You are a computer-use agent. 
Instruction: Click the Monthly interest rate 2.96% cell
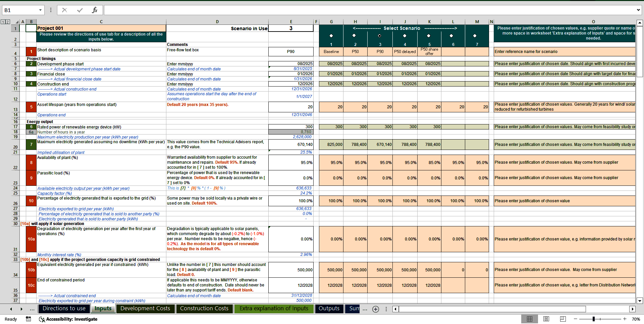(x=291, y=255)
